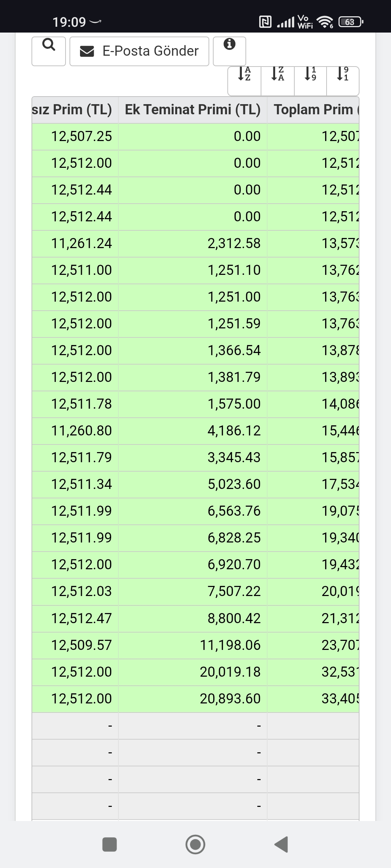This screenshot has width=391, height=868.
Task: Select the 2,312.58 ek teminat cell
Action: click(193, 244)
